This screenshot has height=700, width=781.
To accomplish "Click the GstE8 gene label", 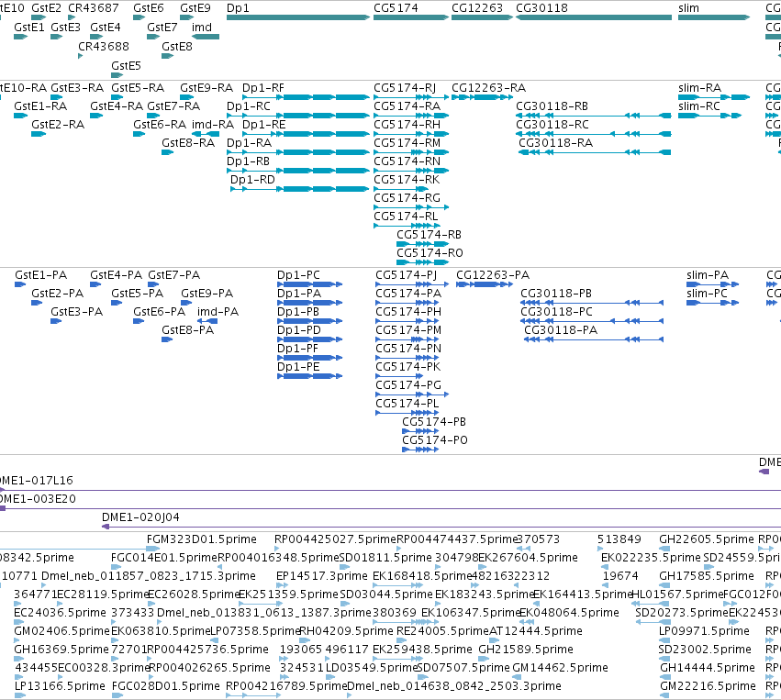I will point(177,46).
